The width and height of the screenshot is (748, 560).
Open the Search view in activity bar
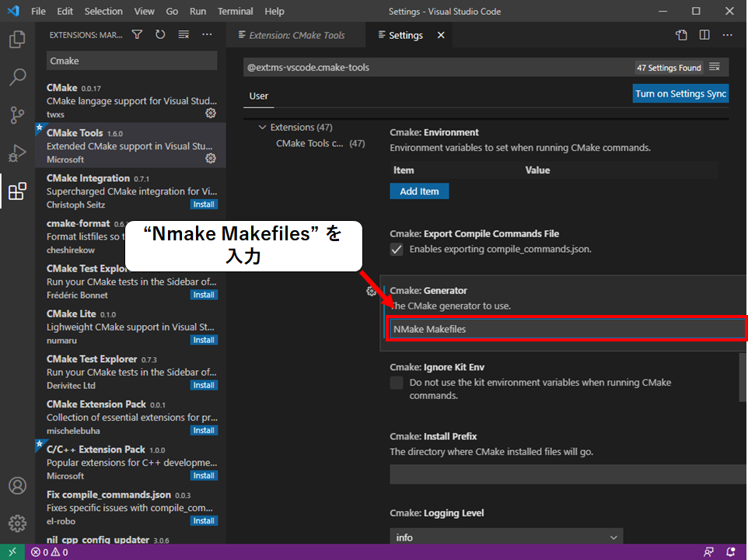click(17, 77)
